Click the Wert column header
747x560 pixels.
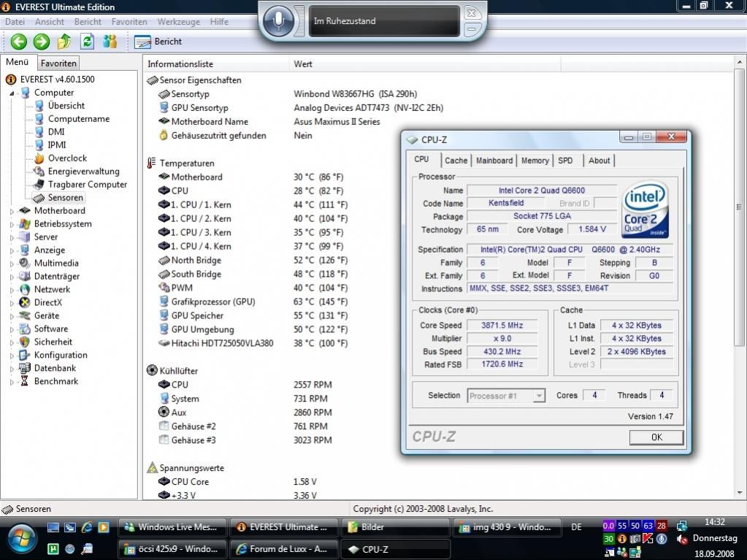[425, 64]
